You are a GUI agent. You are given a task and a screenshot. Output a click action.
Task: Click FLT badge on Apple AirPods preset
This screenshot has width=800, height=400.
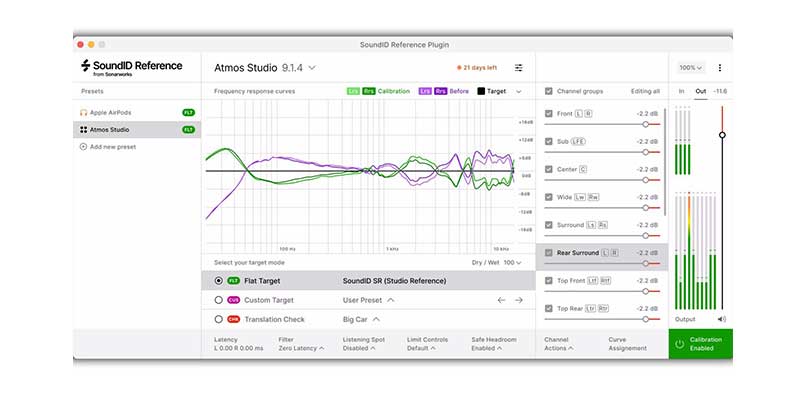[x=189, y=113]
